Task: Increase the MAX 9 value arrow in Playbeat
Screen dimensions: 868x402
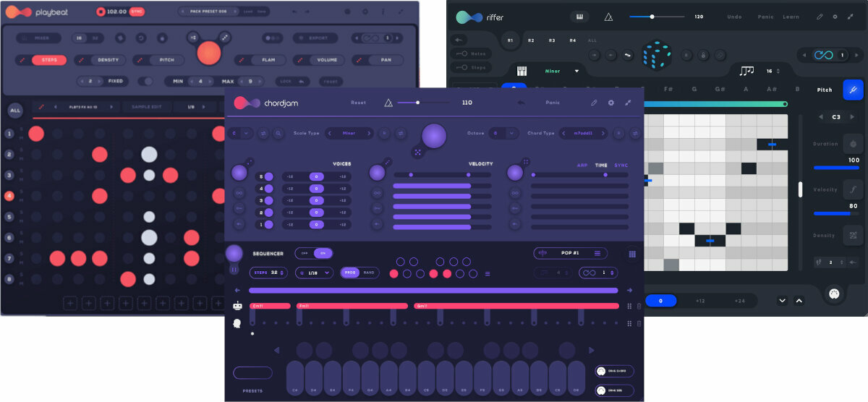Action: (260, 82)
